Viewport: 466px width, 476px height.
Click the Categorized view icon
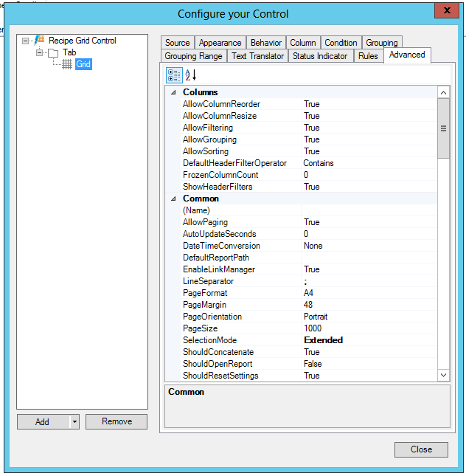click(x=175, y=75)
